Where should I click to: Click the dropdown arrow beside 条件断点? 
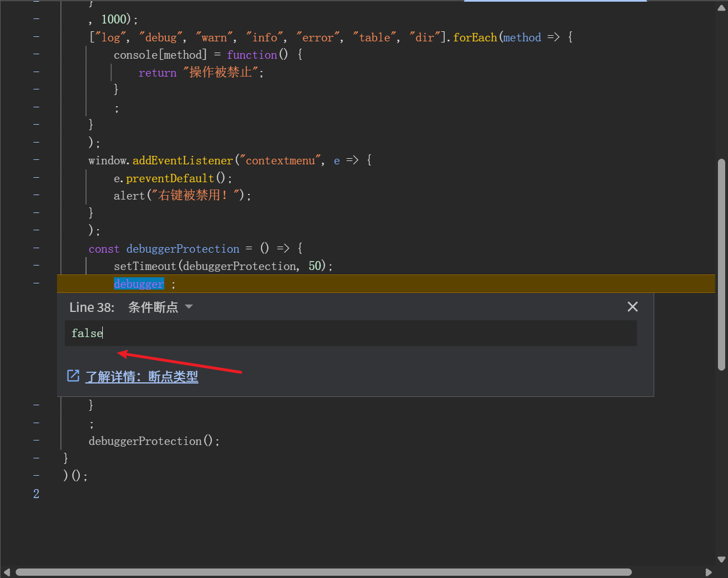[189, 307]
